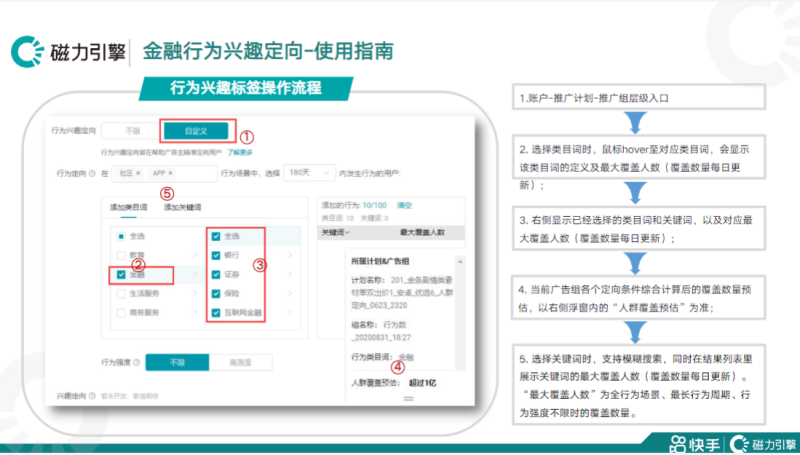This screenshot has width=800, height=455.
Task: Remove the APP tag with its × icon
Action: coord(170,173)
